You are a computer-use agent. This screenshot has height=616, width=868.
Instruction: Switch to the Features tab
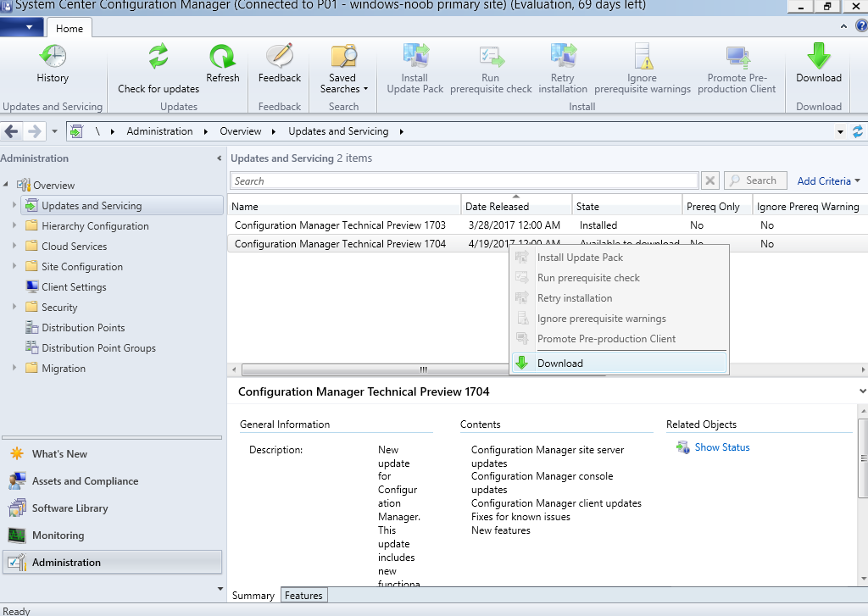pyautogui.click(x=303, y=596)
